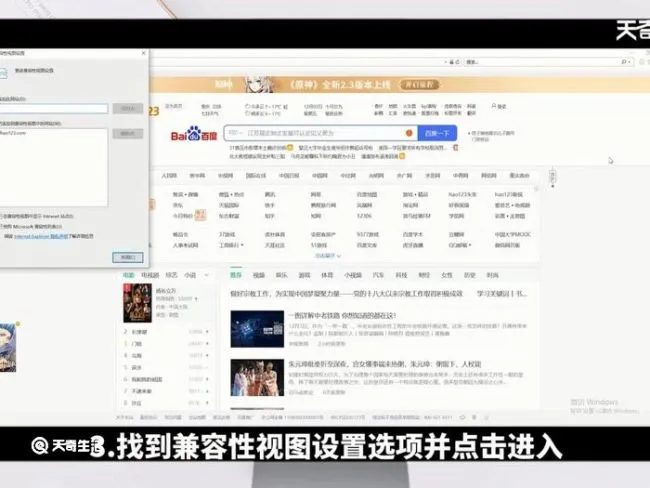This screenshot has width=650, height=488.
Task: Switch to the 推荐 news tab
Action: [236, 275]
